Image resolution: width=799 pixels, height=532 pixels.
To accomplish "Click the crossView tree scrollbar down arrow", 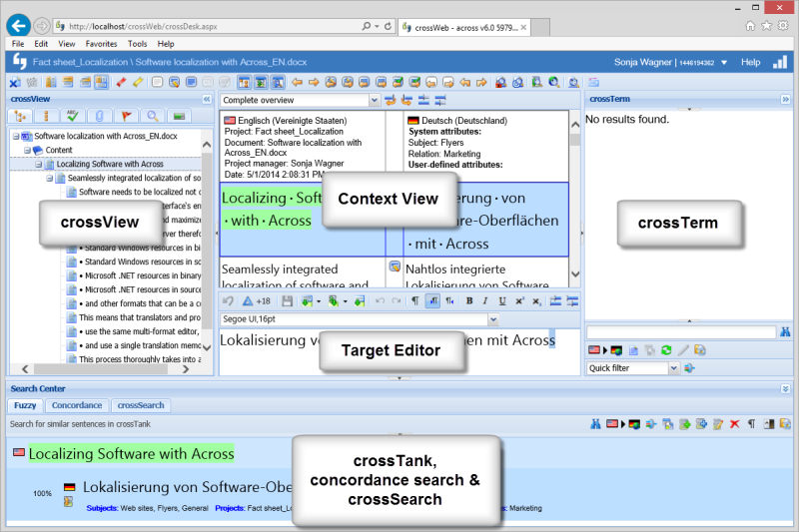I will (x=207, y=348).
